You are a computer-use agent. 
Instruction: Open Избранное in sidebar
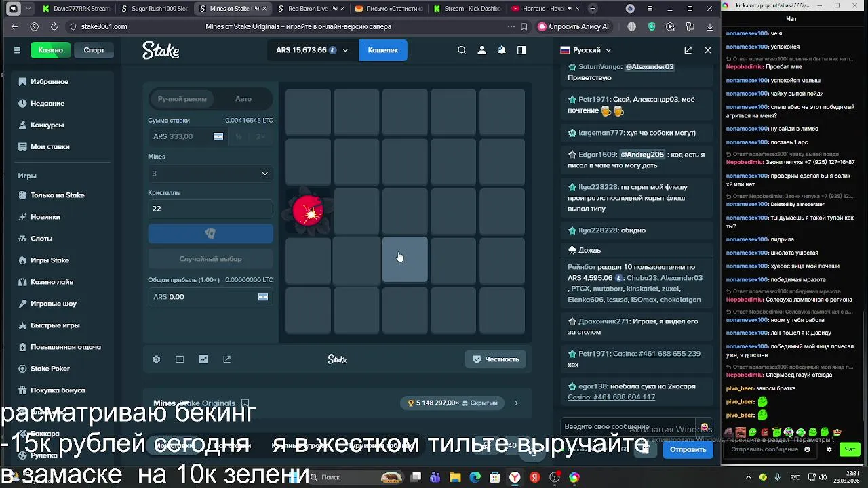[50, 81]
